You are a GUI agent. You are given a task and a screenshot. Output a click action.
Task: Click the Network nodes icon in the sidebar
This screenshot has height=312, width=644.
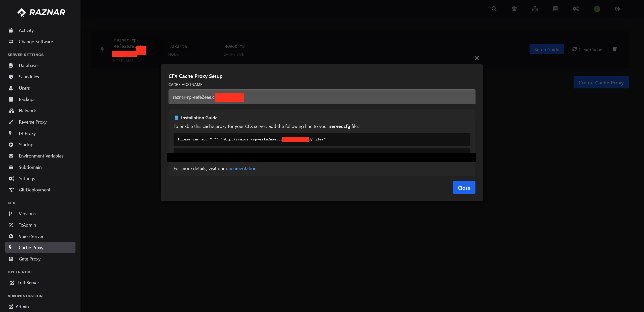pyautogui.click(x=12, y=111)
